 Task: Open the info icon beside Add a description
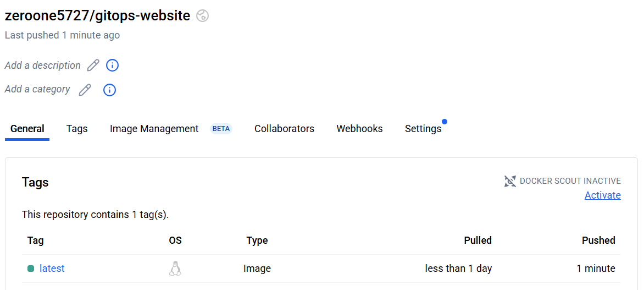coord(112,65)
